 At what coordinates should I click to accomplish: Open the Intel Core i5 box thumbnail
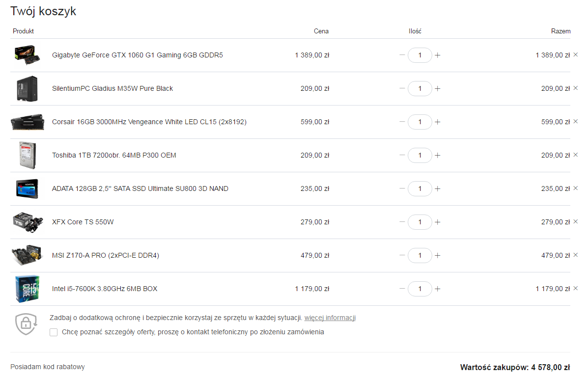pyautogui.click(x=28, y=289)
